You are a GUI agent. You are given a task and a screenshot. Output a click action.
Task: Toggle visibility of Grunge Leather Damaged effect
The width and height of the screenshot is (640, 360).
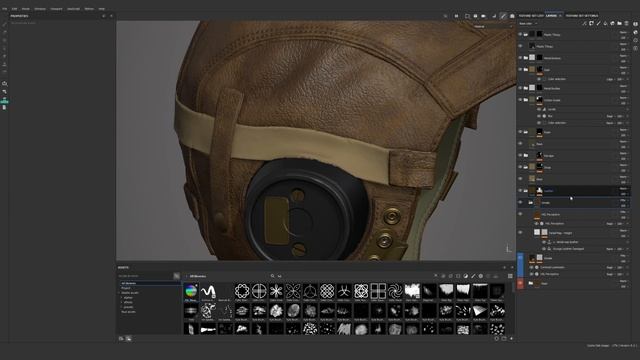544,249
